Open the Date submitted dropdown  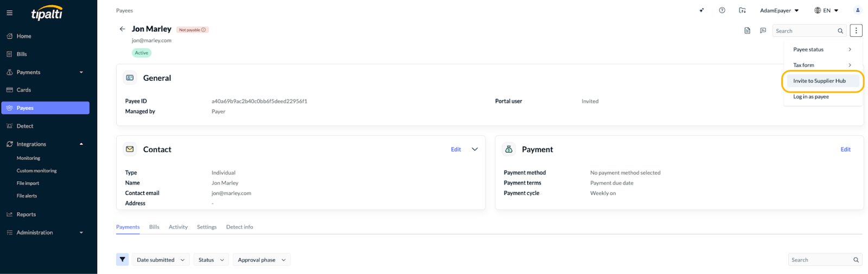coord(161,260)
